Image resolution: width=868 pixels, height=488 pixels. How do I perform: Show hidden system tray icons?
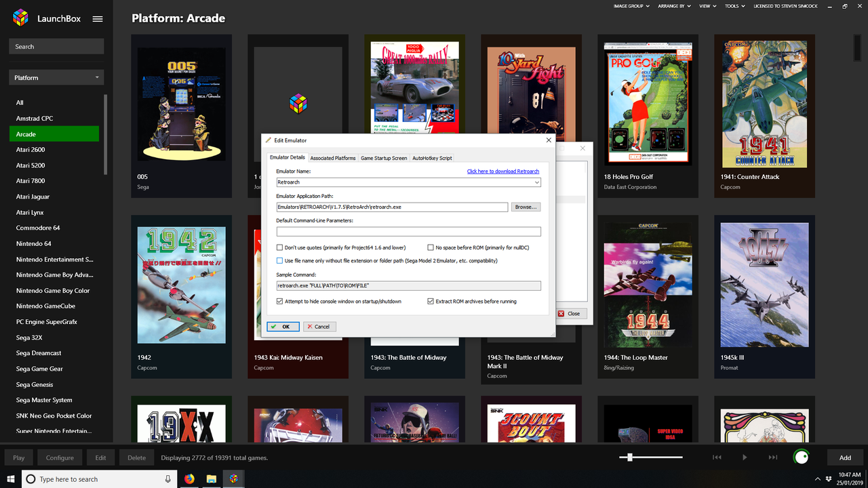817,479
